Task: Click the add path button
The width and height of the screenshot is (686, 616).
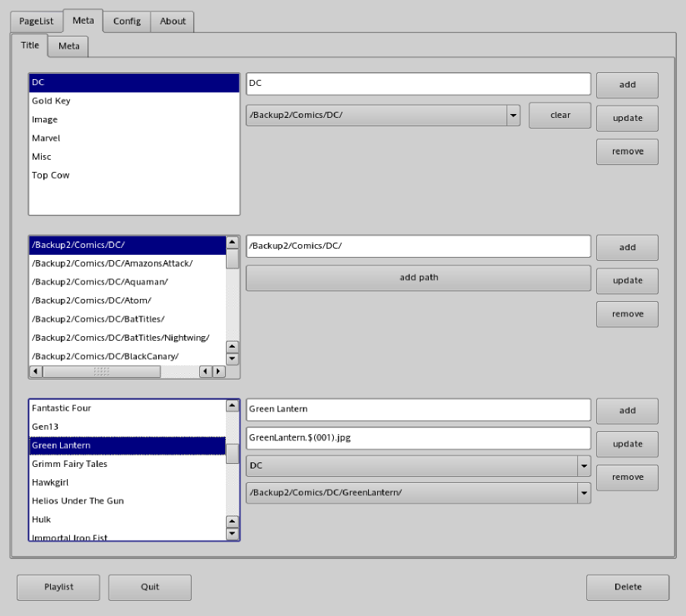Action: click(418, 278)
